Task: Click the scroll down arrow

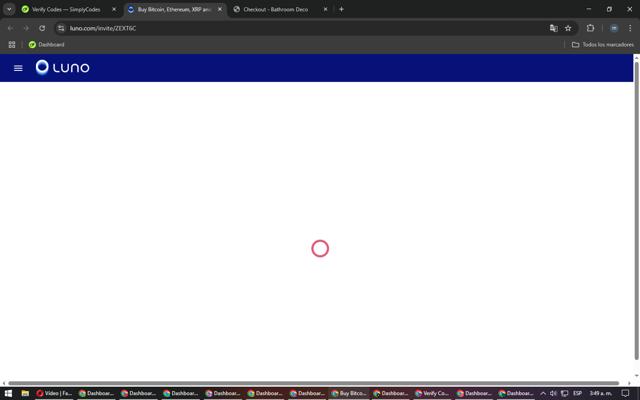Action: [x=636, y=376]
